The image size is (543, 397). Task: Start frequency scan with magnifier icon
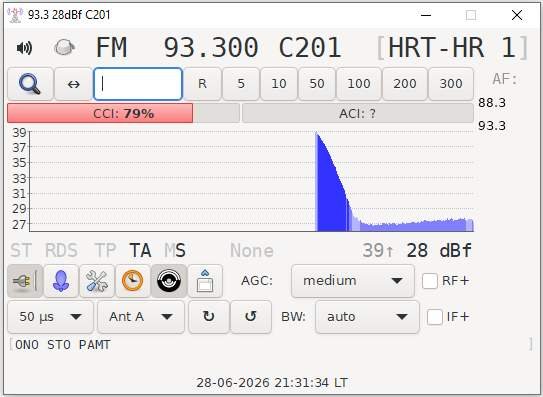(30, 84)
